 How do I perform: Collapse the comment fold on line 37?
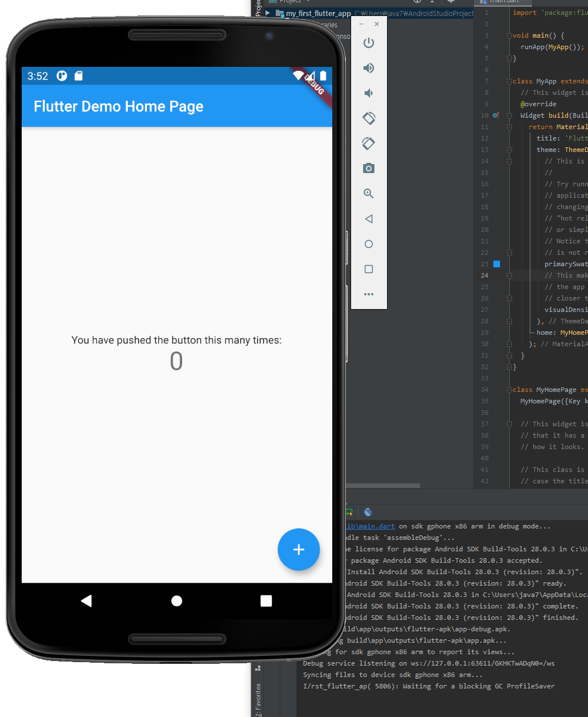(x=509, y=424)
